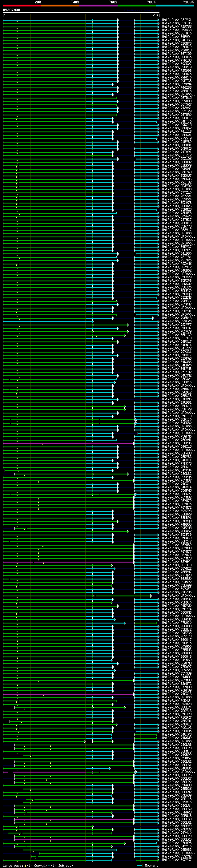Select hit label UniRef100_Q56FH5

(177, 491)
